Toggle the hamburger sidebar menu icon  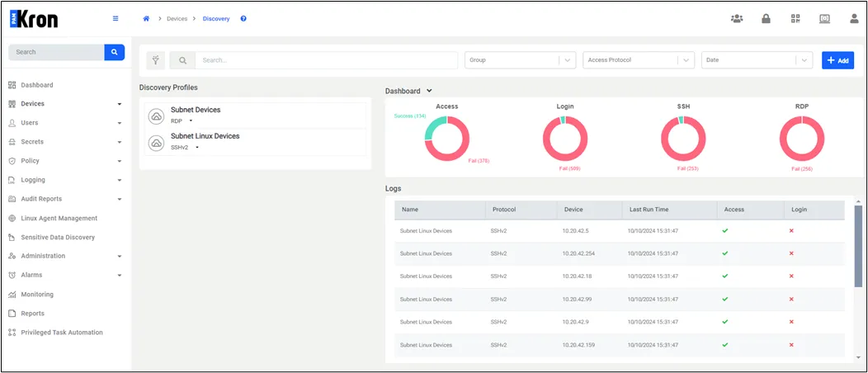coord(116,18)
